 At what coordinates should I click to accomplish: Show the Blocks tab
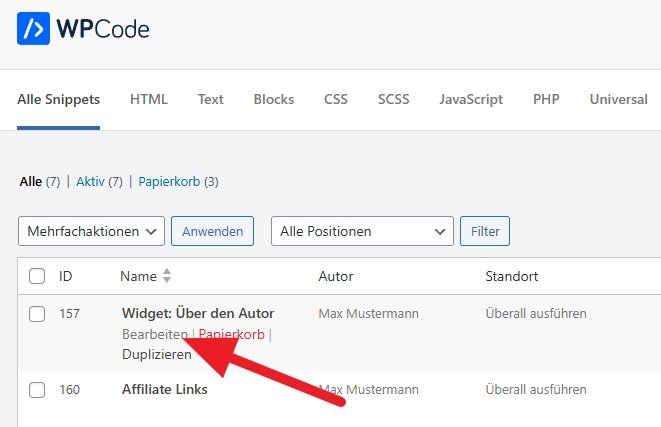coord(274,99)
